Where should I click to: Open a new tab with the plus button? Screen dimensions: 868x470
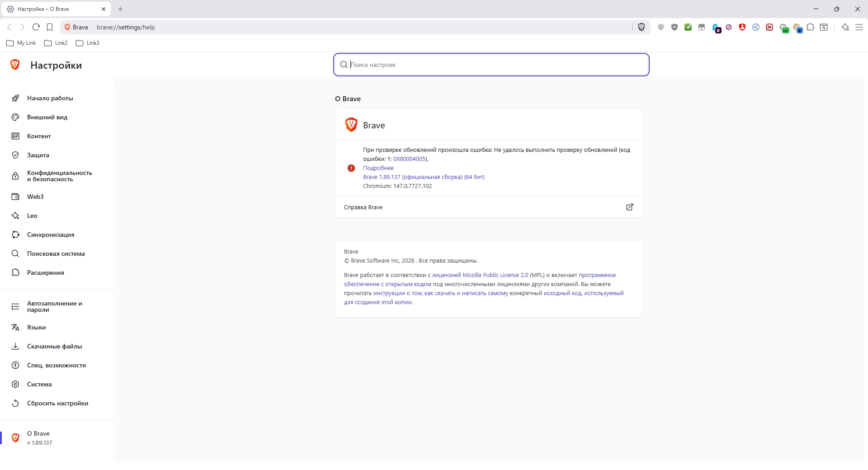(x=120, y=9)
